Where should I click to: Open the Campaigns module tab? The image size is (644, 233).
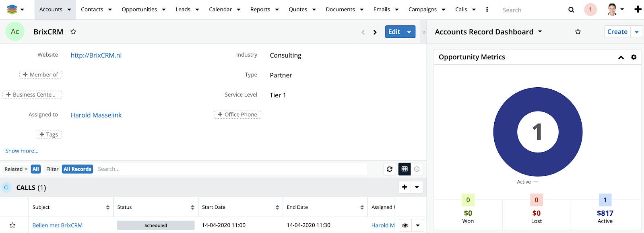(x=422, y=10)
